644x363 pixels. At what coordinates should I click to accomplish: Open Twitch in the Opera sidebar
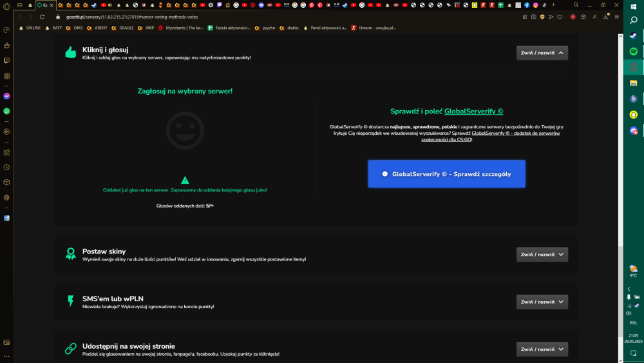[6, 61]
